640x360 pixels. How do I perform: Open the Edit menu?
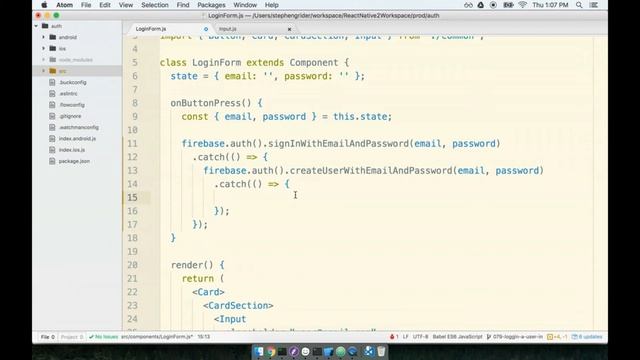tap(105, 5)
